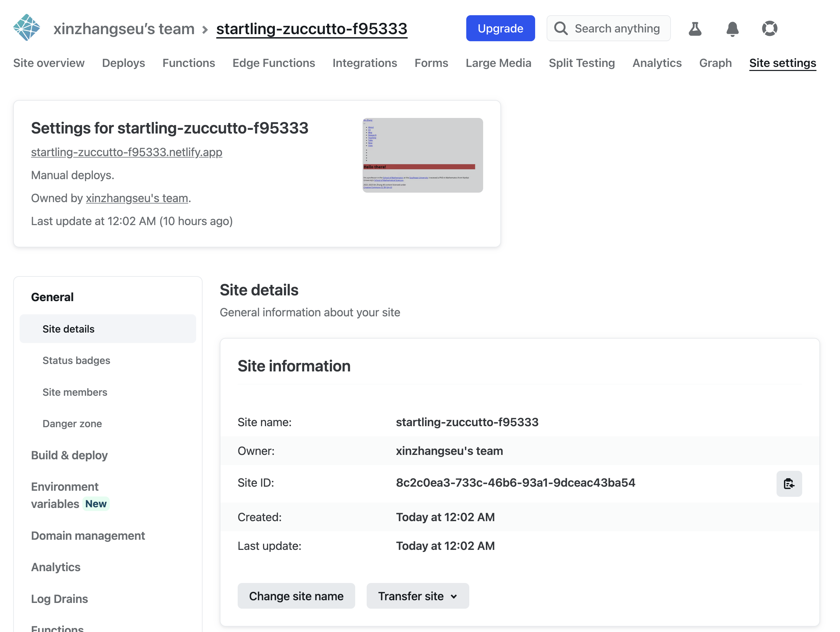Click the breadcrumb chevron after team name
The width and height of the screenshot is (840, 632).
point(205,29)
